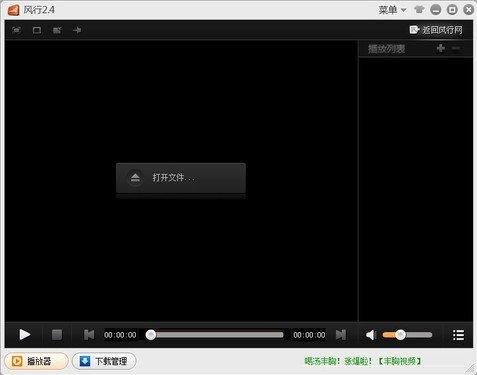The height and width of the screenshot is (375, 477).
Task: Switch to the 下载管理 tab
Action: (104, 361)
